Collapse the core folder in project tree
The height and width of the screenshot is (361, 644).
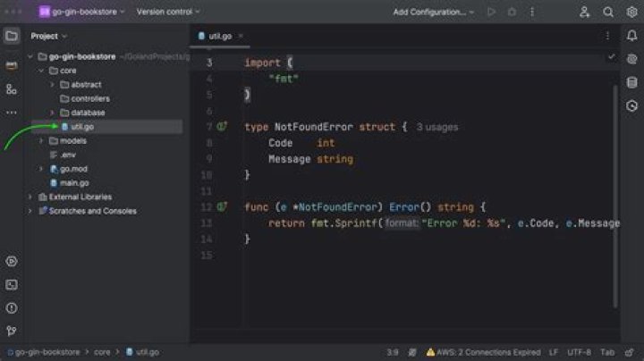coord(41,71)
